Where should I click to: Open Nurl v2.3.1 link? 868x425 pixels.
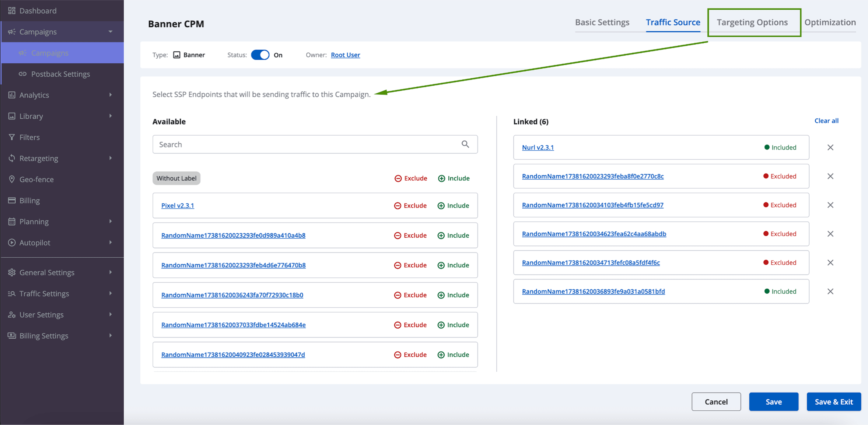coord(538,147)
